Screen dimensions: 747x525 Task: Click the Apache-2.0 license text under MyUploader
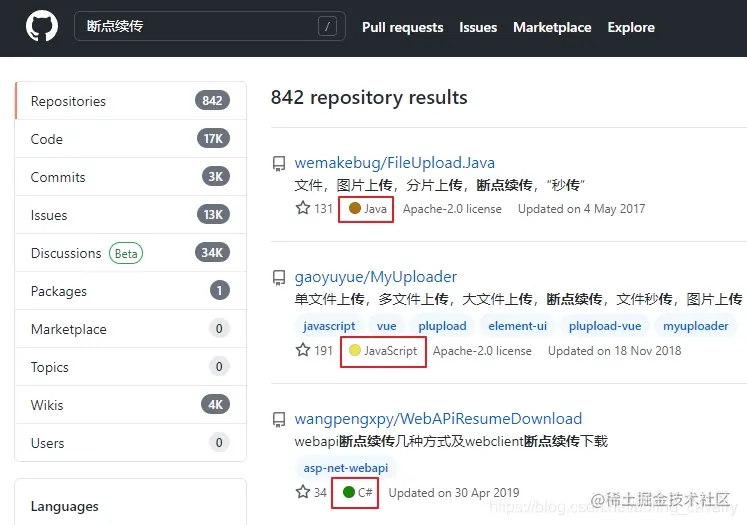pyautogui.click(x=482, y=351)
